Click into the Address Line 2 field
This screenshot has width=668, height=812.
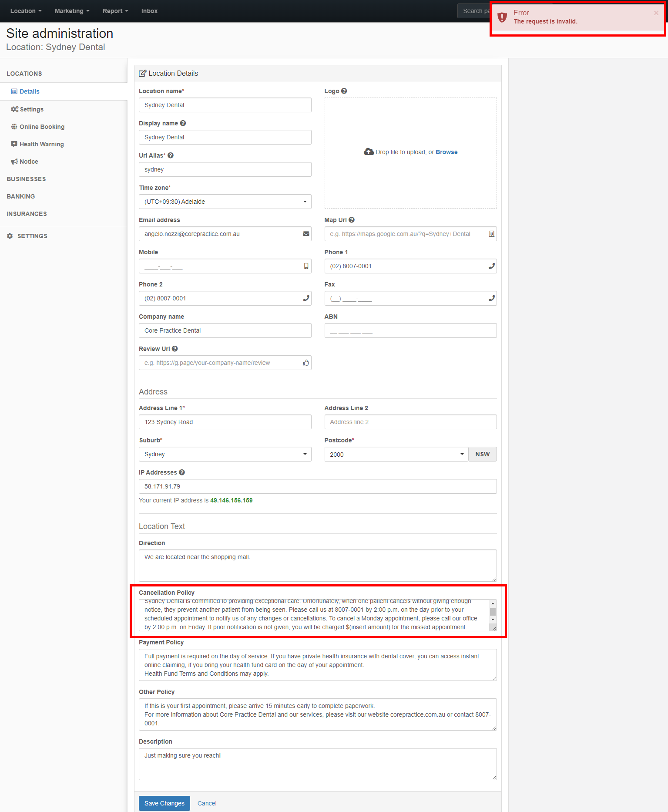click(410, 422)
